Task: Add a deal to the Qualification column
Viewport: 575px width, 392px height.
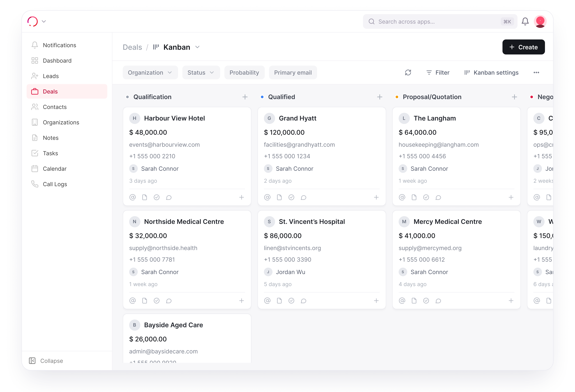Action: click(245, 97)
